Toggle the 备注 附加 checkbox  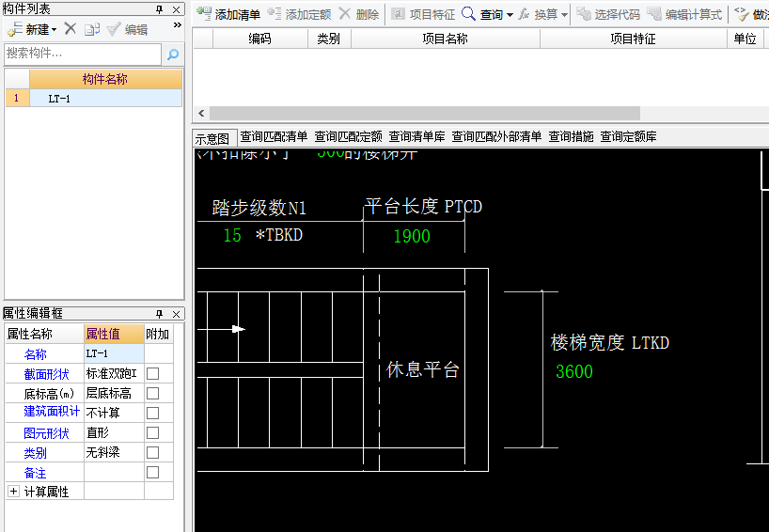152,472
